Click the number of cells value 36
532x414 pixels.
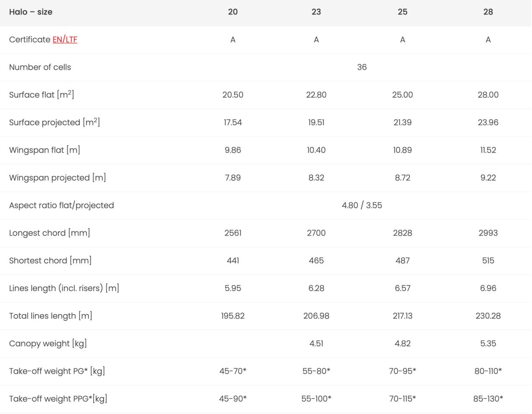pyautogui.click(x=362, y=67)
